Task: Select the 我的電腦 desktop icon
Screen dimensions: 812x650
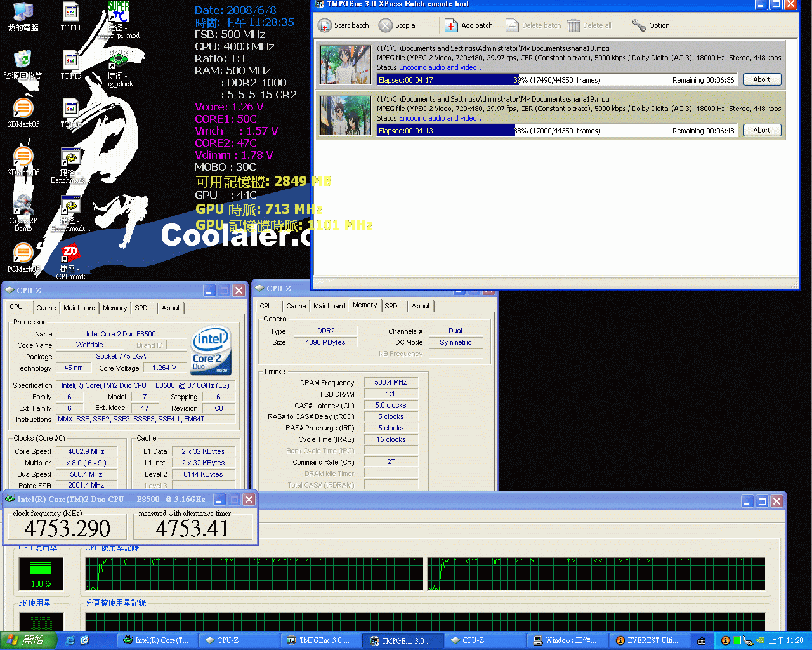Action: tap(23, 13)
